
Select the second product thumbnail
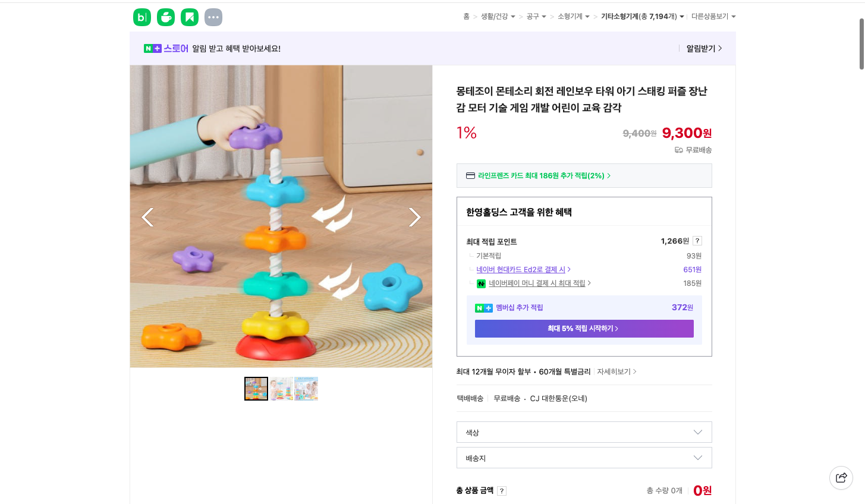click(x=281, y=388)
